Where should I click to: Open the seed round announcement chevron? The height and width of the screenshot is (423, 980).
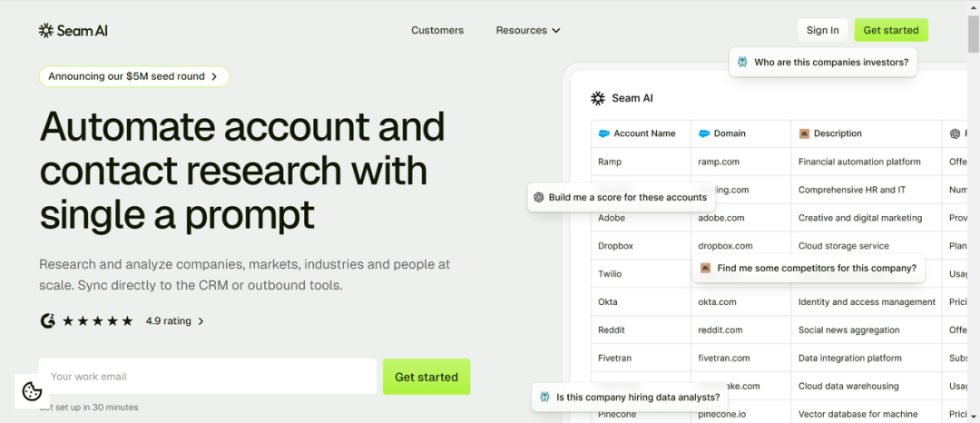214,76
